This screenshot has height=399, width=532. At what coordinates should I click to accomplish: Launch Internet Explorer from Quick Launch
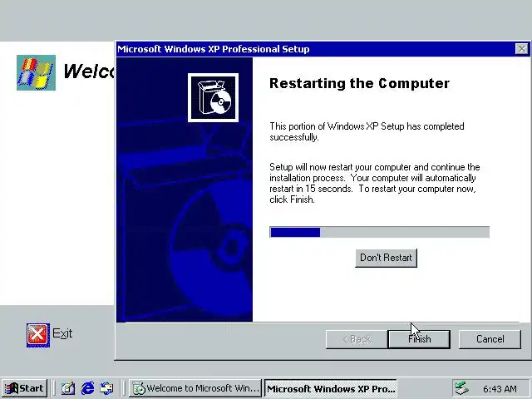[x=88, y=388]
